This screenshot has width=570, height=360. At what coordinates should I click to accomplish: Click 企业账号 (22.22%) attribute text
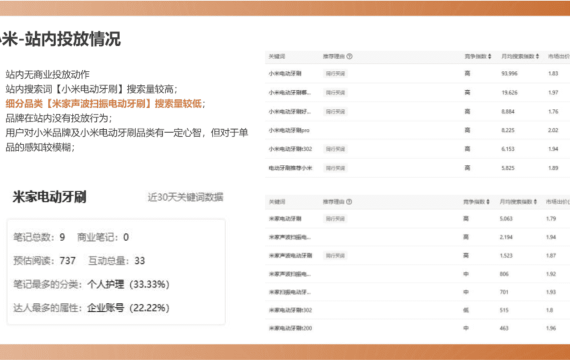(x=128, y=308)
